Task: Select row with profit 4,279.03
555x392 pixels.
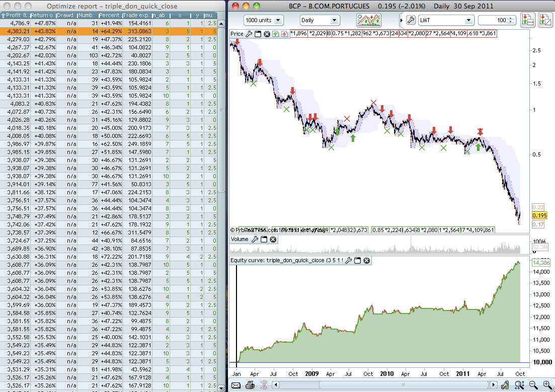Action: point(108,39)
